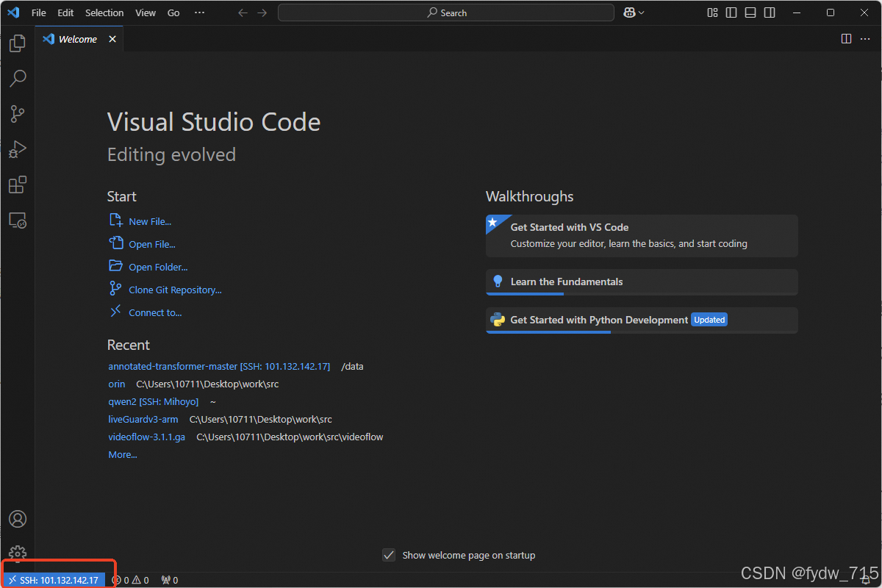Close the Welcome tab
The height and width of the screenshot is (588, 882).
[112, 39]
